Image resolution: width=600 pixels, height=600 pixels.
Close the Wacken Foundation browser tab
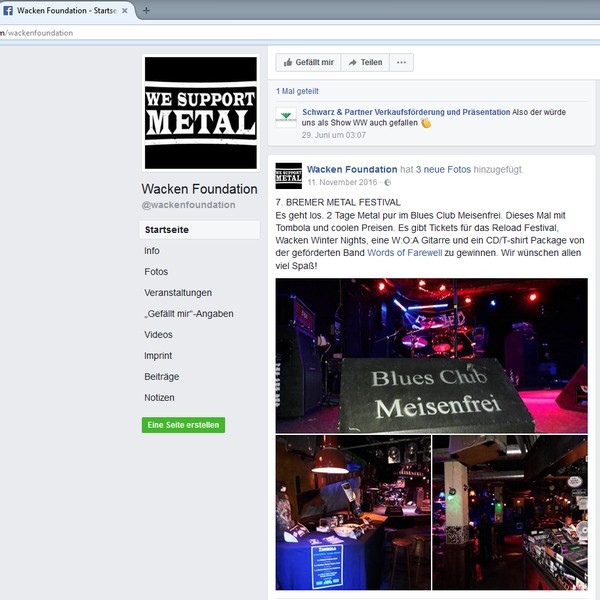[x=124, y=11]
